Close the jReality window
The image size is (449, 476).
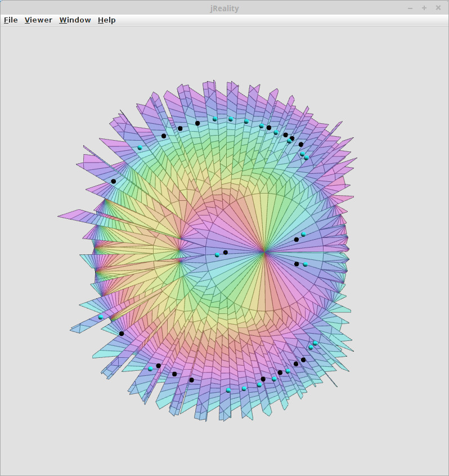pyautogui.click(x=438, y=7)
